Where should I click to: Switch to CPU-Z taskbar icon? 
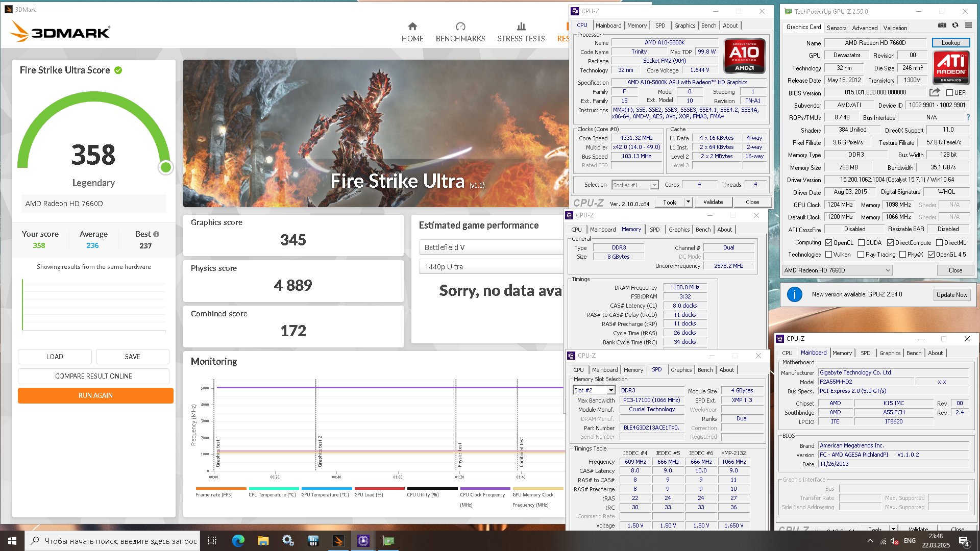click(x=363, y=541)
